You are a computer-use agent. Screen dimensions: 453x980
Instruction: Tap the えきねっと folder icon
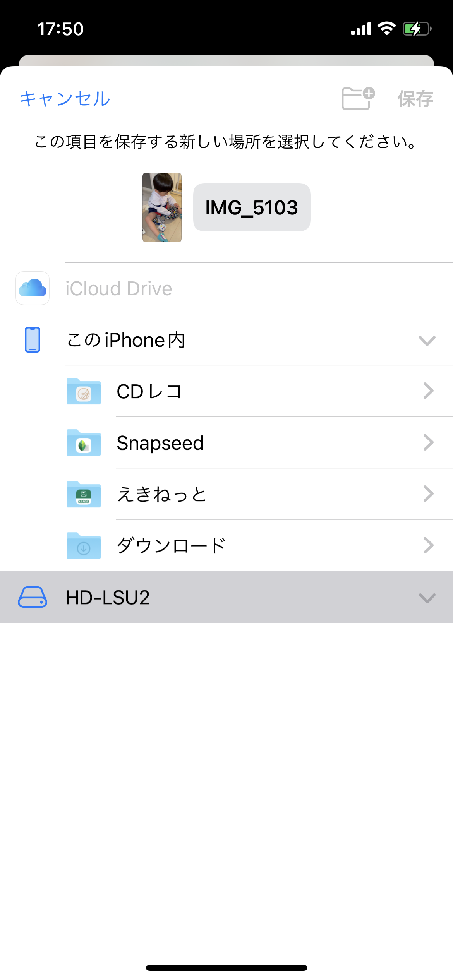(84, 494)
